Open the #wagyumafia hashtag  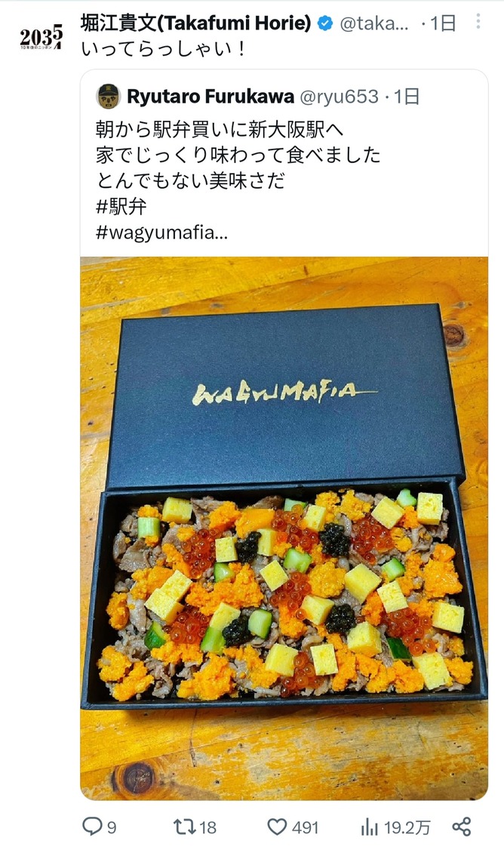pyautogui.click(x=161, y=233)
